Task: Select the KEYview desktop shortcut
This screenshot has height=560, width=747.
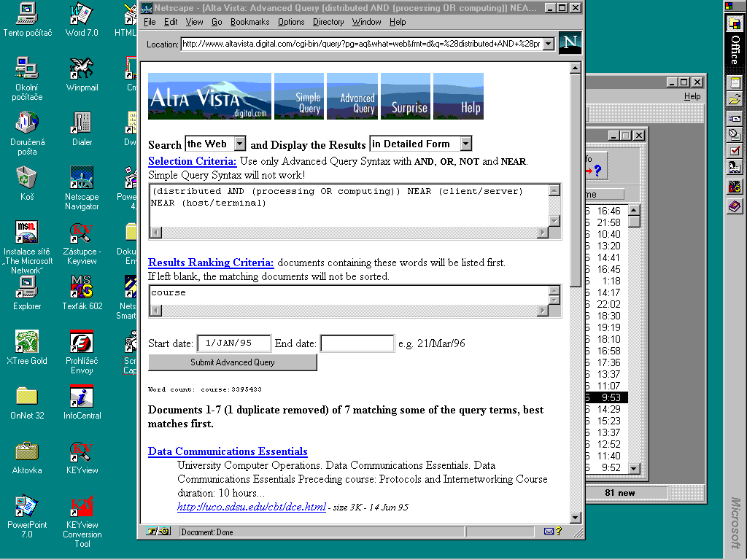Action: (x=82, y=457)
